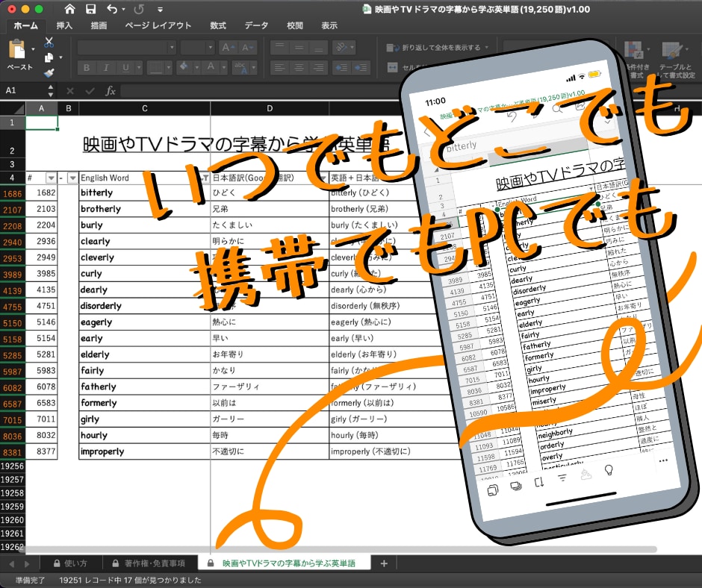Click the Redo arrow icon
This screenshot has height=588, width=702.
139,9
